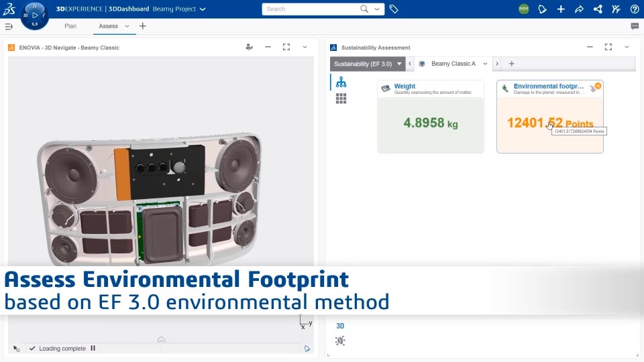This screenshot has width=644, height=362.
Task: Open the Sustainability (EF 3.0) dropdown
Action: [x=368, y=64]
